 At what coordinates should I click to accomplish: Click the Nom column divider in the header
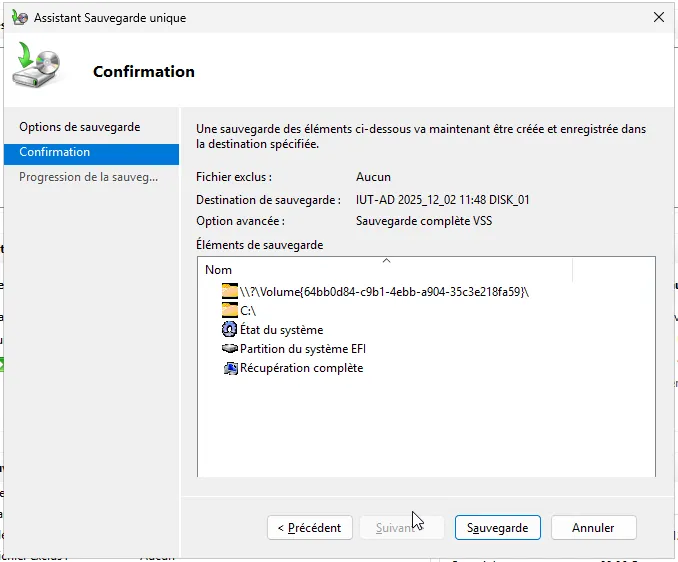tap(572, 270)
